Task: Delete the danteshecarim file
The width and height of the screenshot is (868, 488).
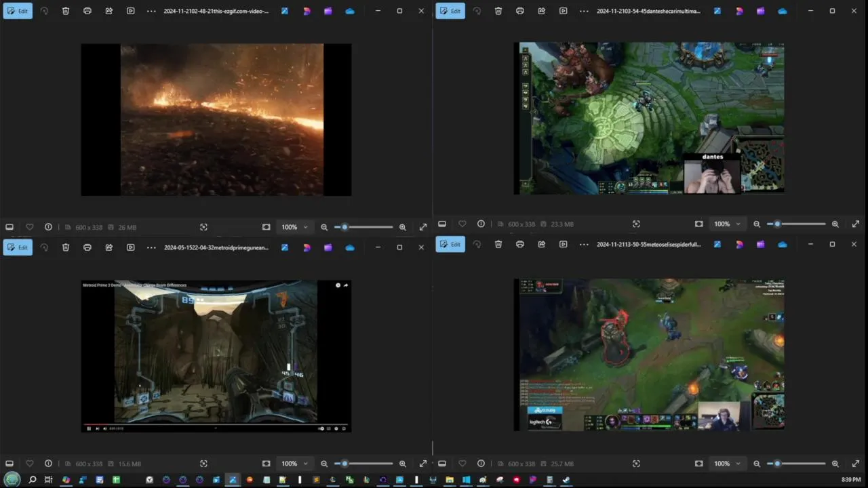Action: [498, 11]
